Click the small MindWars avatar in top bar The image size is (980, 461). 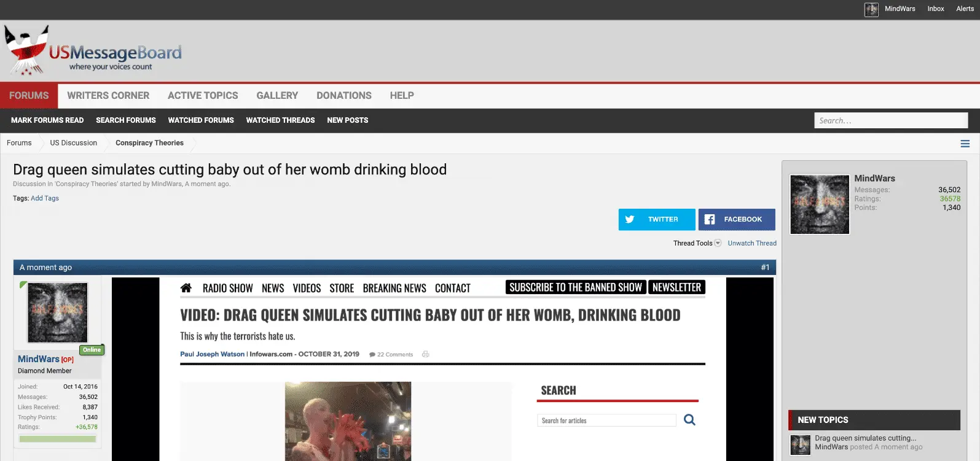pos(871,9)
